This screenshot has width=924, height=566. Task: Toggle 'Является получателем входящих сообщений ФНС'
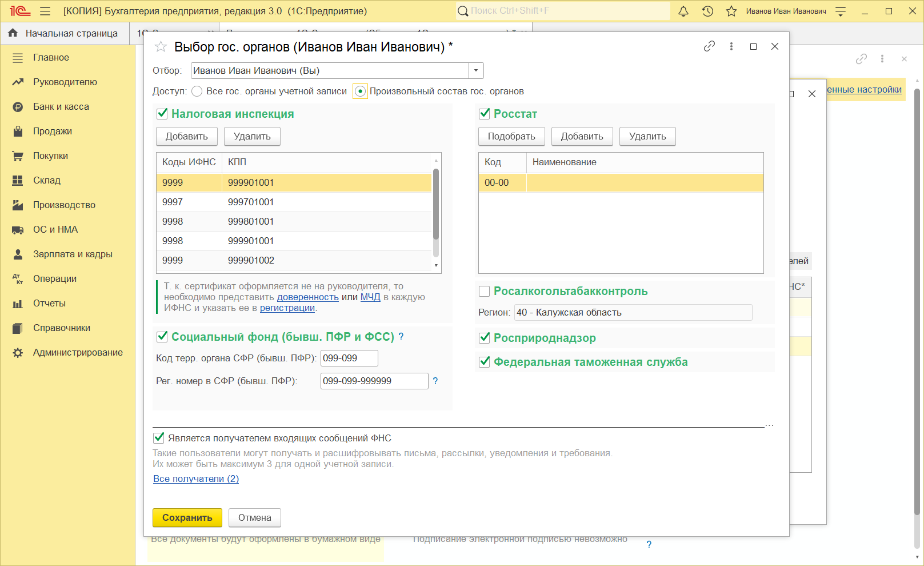159,438
